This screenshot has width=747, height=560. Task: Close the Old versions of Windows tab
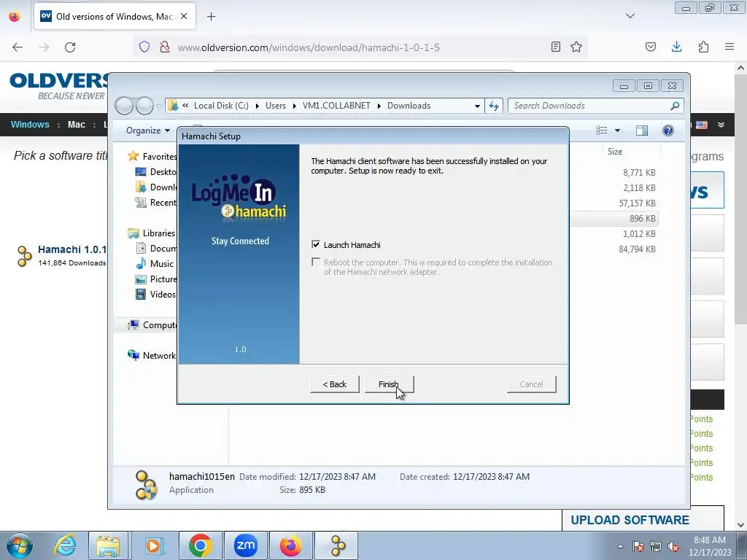coord(184,16)
